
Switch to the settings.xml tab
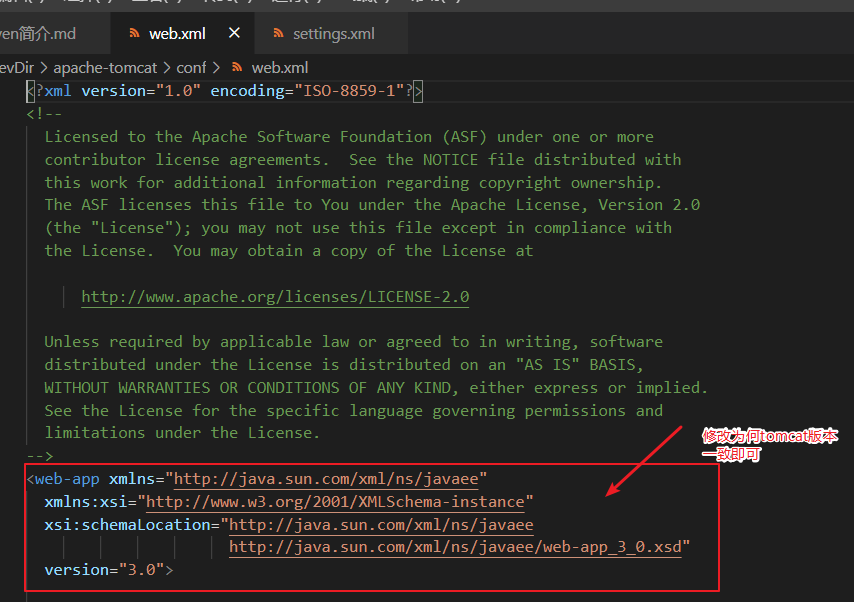tap(331, 34)
